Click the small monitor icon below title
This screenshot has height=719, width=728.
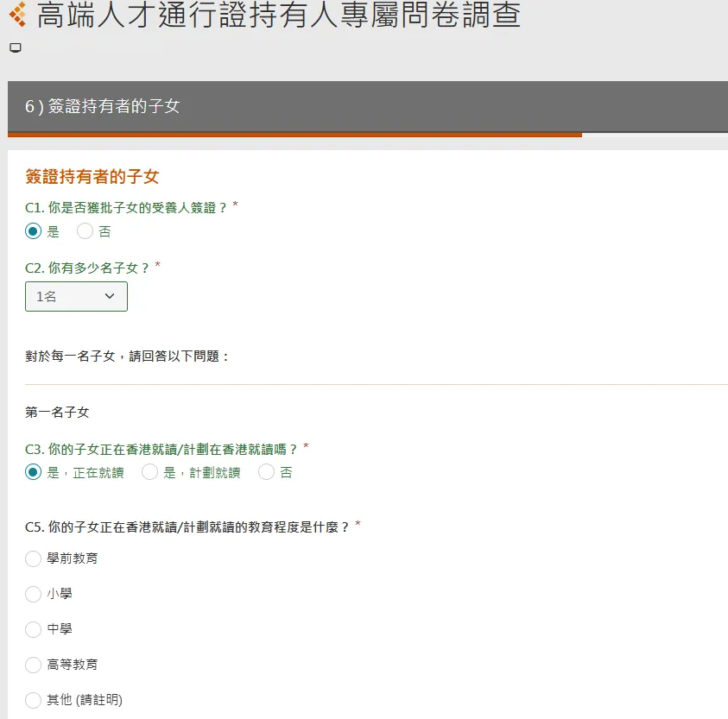(15, 47)
